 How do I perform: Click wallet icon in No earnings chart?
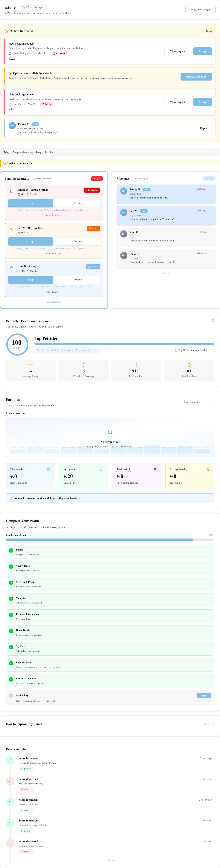[x=110, y=432]
